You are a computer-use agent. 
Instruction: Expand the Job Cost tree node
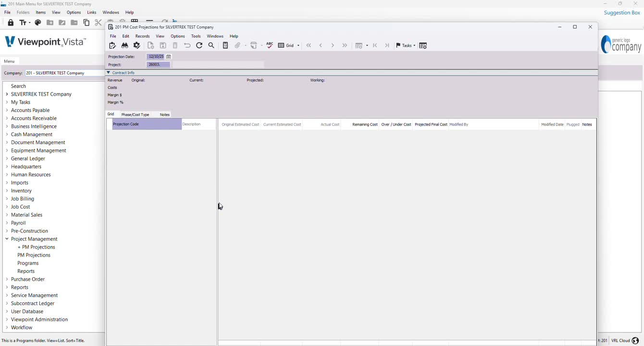[7, 207]
